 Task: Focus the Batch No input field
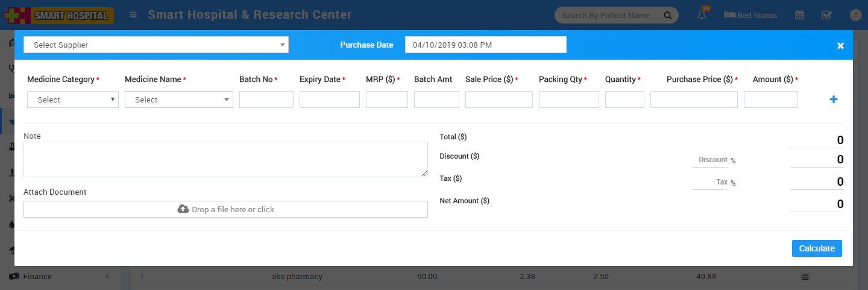coord(266,99)
